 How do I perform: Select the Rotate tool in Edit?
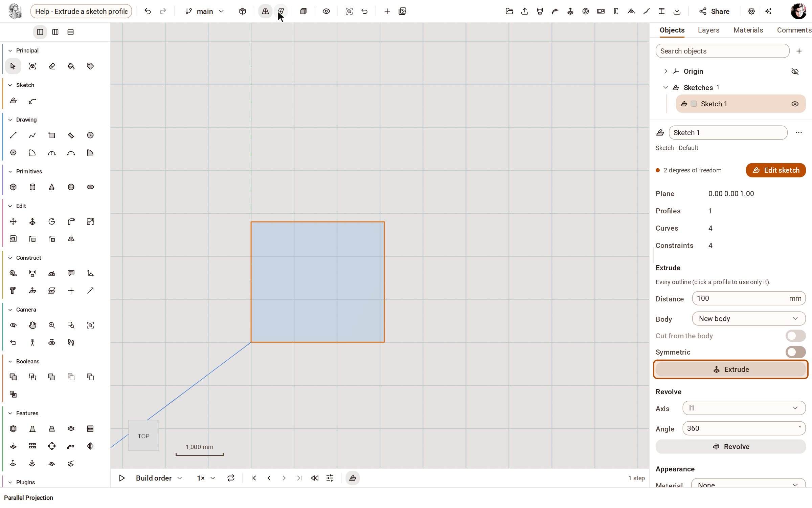[x=51, y=221]
